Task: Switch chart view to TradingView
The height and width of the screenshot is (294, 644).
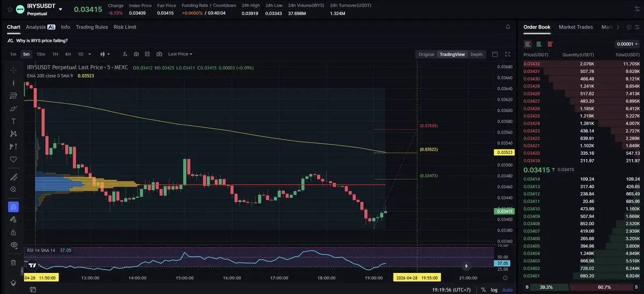Action: point(452,54)
